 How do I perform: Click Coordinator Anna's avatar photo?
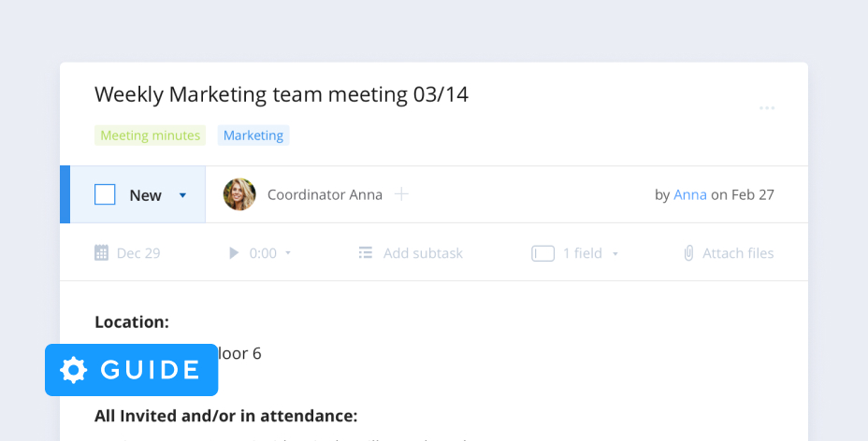point(239,194)
